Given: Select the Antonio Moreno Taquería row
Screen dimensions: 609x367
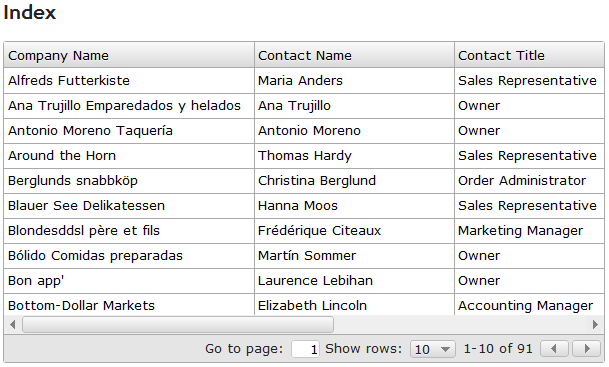Looking at the screenshot, I should 304,130.
